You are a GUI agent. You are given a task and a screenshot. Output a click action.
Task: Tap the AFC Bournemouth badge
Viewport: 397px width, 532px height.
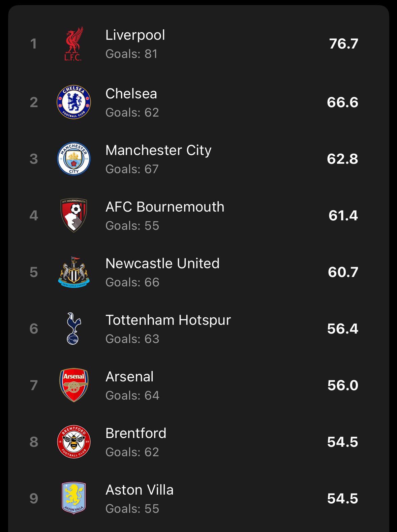coord(73,215)
